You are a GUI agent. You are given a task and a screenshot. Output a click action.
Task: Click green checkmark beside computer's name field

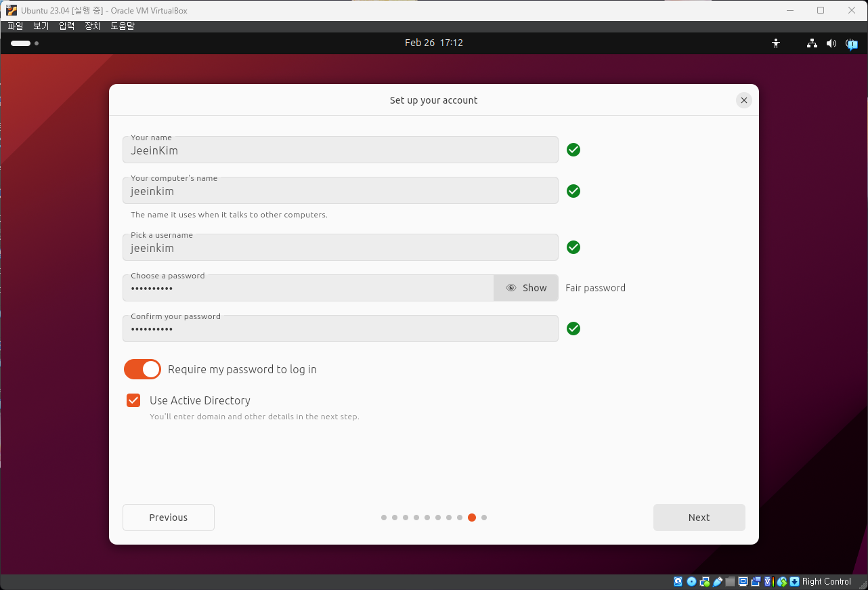(573, 191)
